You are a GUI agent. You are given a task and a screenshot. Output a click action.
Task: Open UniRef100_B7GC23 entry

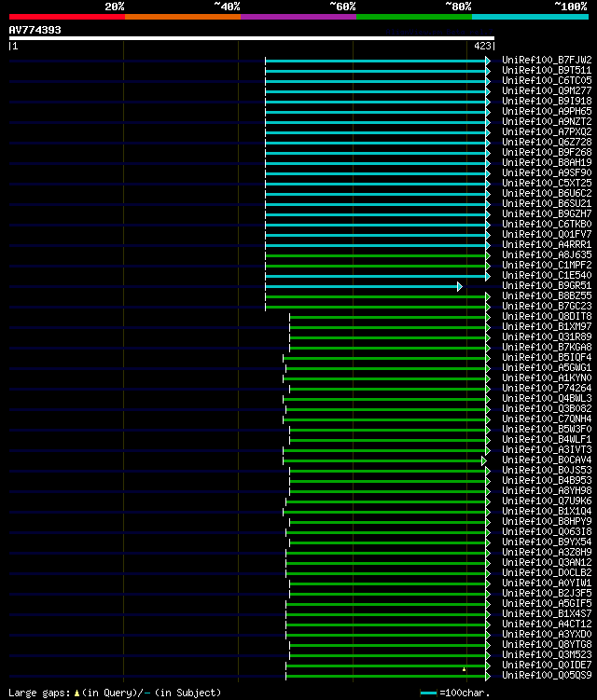click(x=547, y=307)
